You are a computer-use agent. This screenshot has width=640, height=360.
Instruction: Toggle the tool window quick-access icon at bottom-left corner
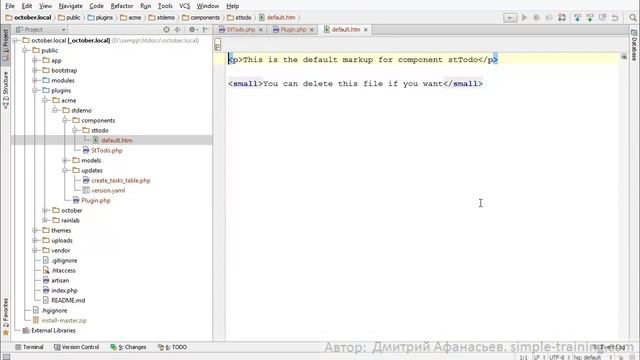(6, 357)
